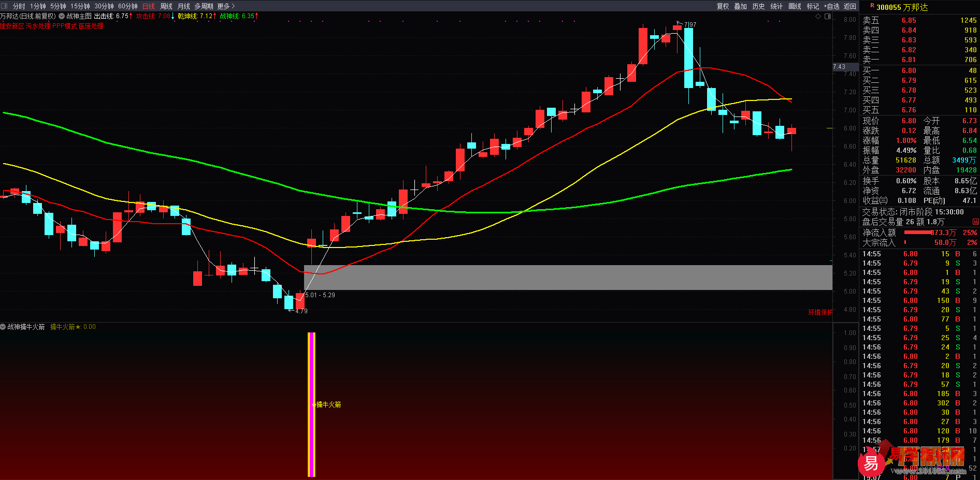Click the diamond marker icon above chart
Screen dimensions: 980x480
click(x=818, y=16)
